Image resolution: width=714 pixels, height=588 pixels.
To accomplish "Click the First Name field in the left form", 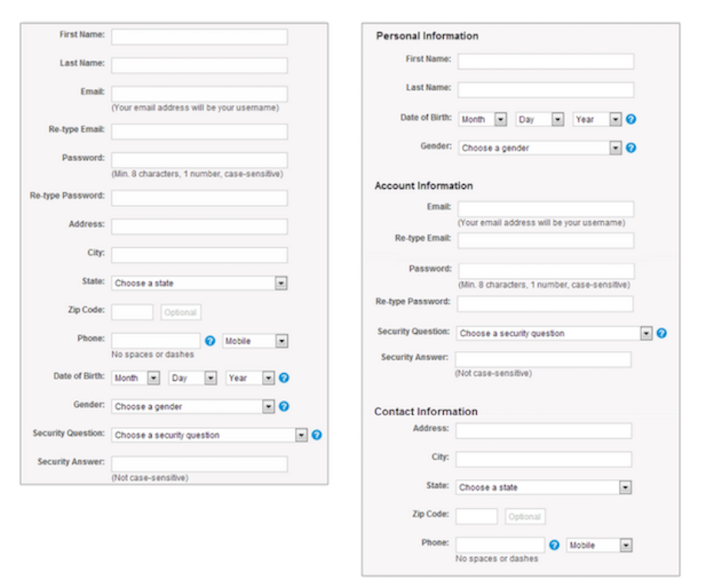I will 200,37.
